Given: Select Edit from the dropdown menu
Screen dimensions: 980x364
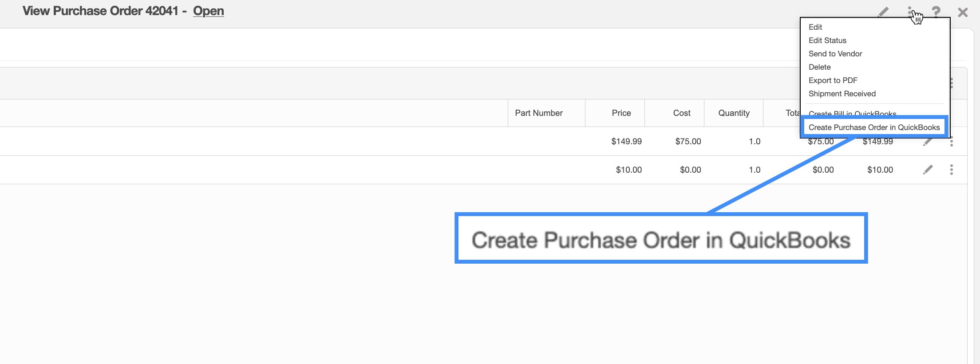Looking at the screenshot, I should click(815, 27).
